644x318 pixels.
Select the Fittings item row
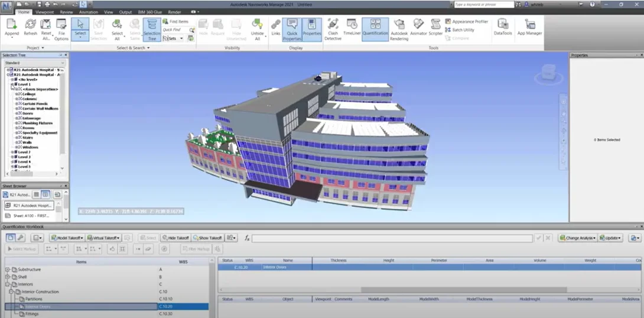tap(106, 314)
